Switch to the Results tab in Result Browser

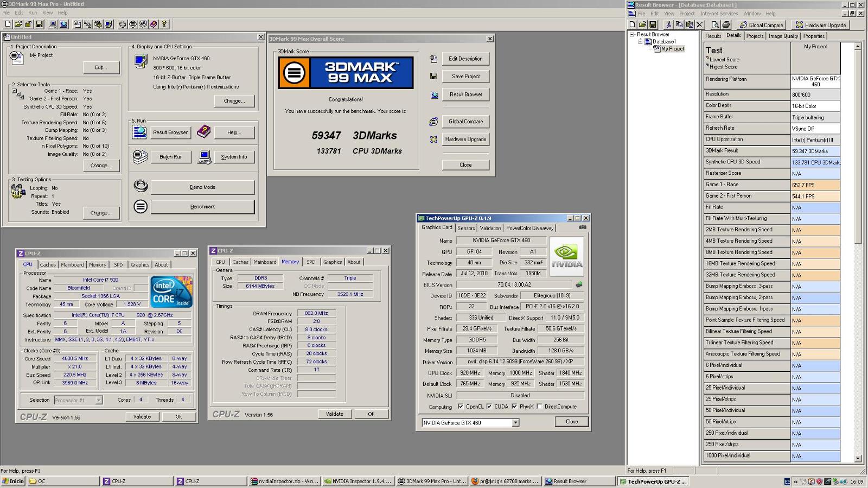[713, 36]
